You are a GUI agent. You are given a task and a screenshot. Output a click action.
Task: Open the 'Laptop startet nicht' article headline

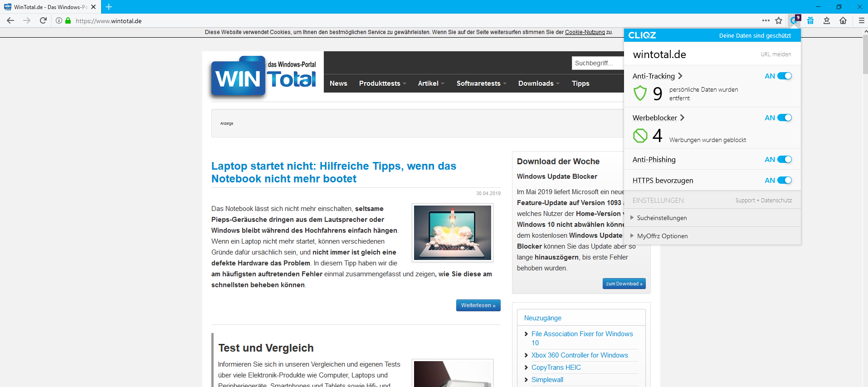pos(334,172)
